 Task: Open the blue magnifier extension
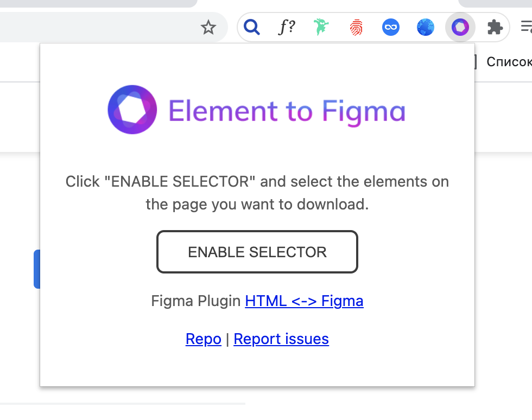tap(252, 27)
